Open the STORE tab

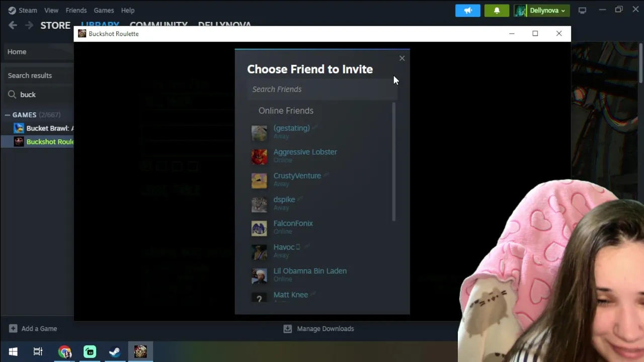tap(55, 25)
